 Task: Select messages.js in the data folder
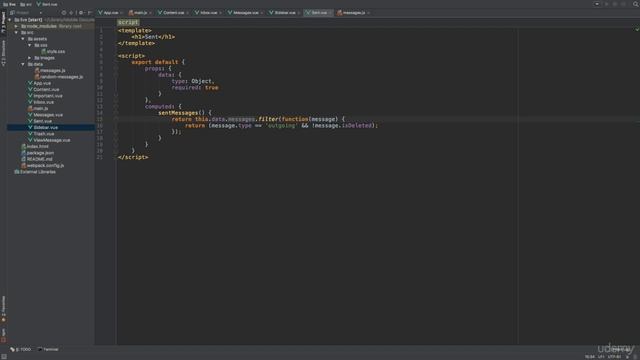click(x=49, y=71)
